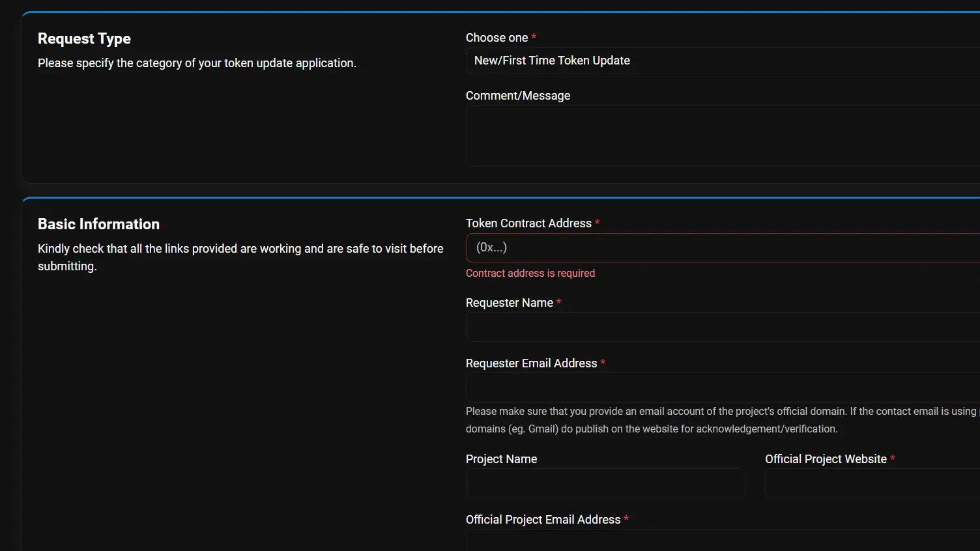Click the Project Name input box
The width and height of the screenshot is (980, 551).
click(x=605, y=483)
